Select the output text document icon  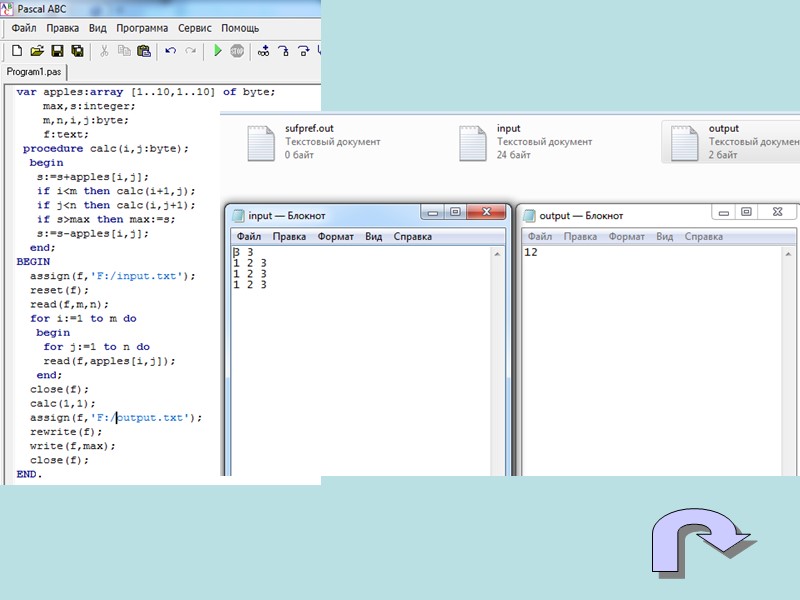point(684,143)
